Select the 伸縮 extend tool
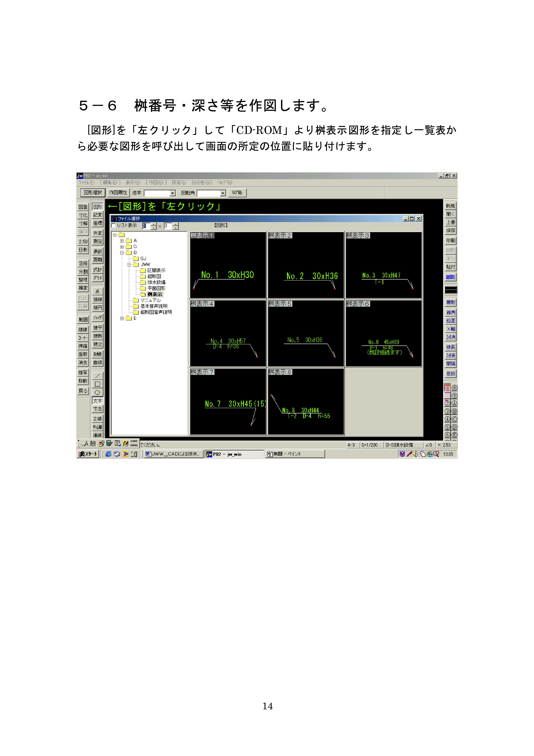Screen dimensions: 534x756 coord(83,346)
